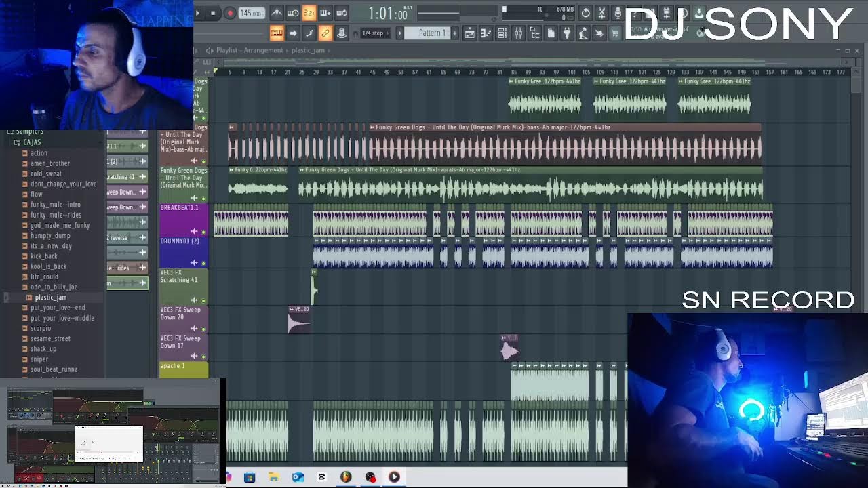Select plastic_jam sample in browser

[50, 298]
